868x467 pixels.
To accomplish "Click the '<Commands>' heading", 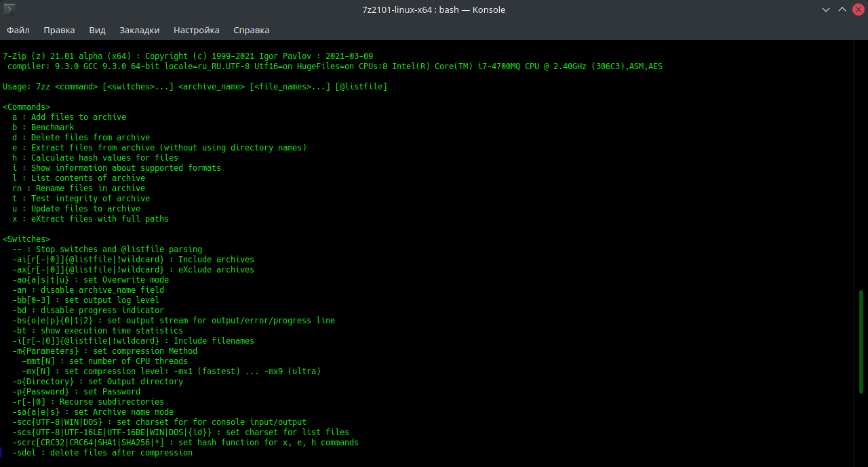I will (x=26, y=107).
